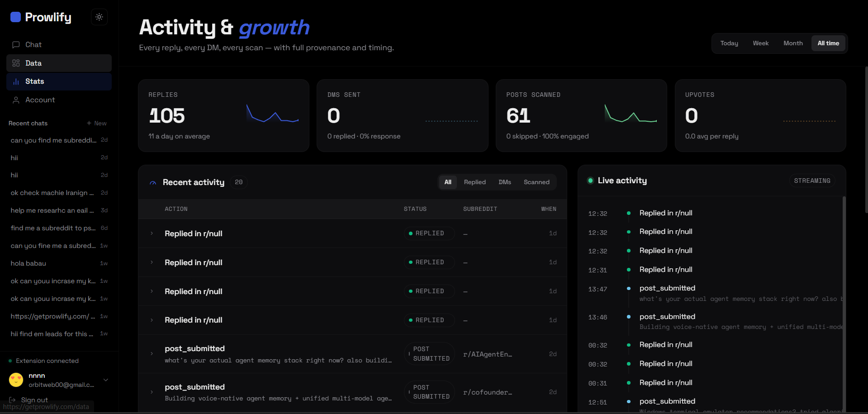Click the Prowlify logo square
Viewport: 868px width, 414px height.
click(x=15, y=17)
